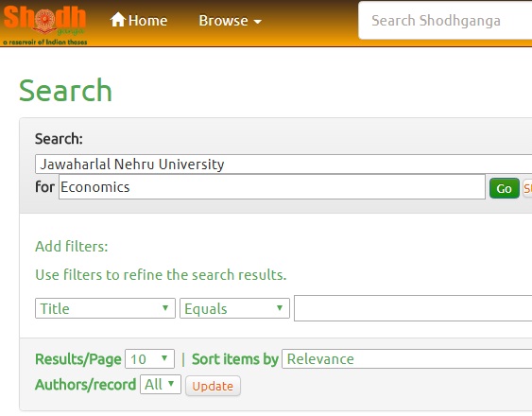Open the Sort items by Relevance dropdown
532x416 pixels.
407,358
